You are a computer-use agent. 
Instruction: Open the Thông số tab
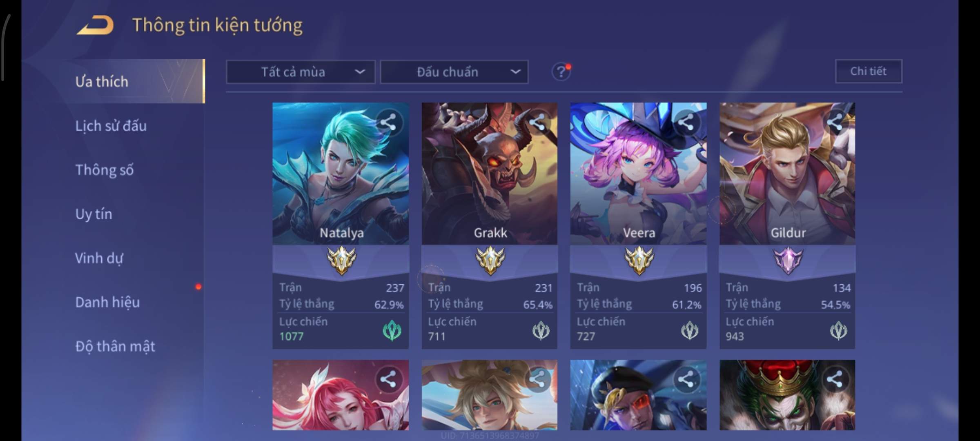105,170
